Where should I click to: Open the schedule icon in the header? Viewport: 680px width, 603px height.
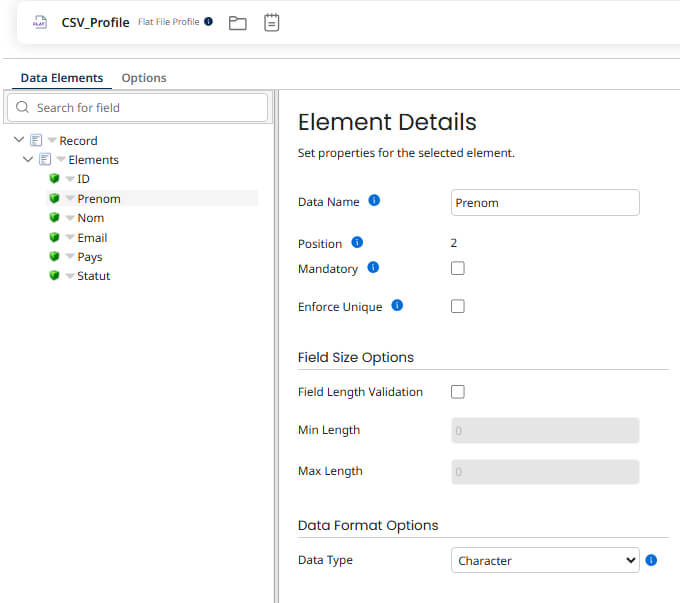click(x=271, y=22)
